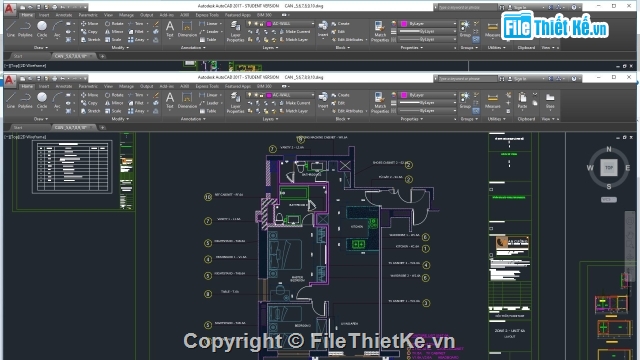The height and width of the screenshot is (360, 640).
Task: Open Manage ribbon tab in lower window
Action: coord(126,86)
